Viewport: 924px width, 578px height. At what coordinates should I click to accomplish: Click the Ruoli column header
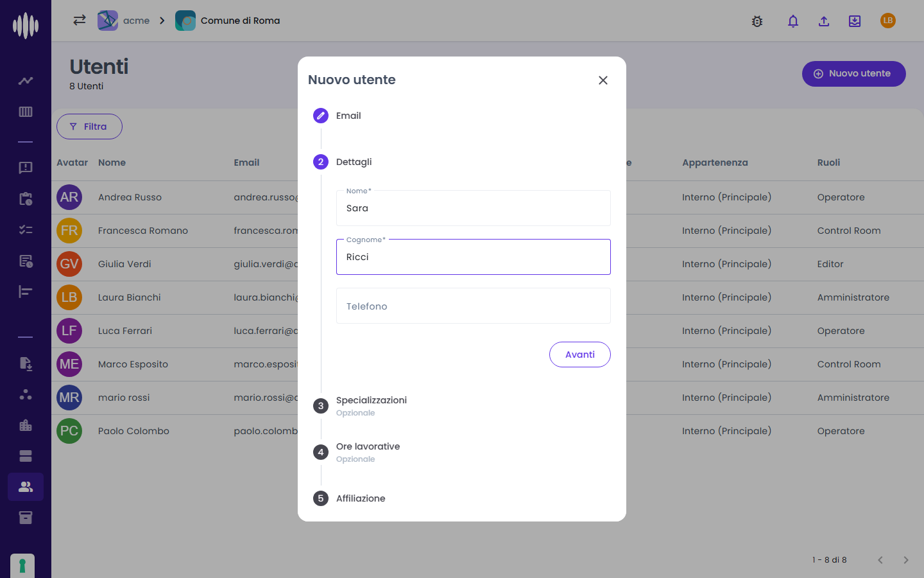828,162
